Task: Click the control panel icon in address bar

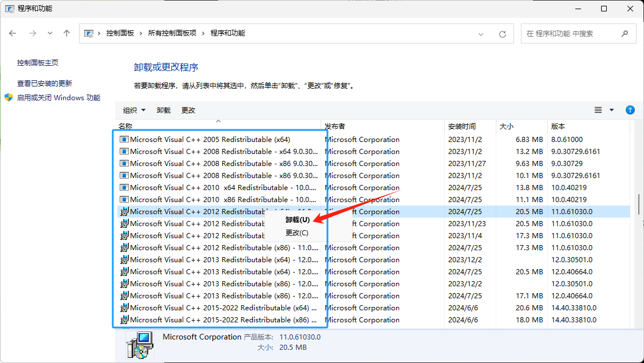Action: pos(89,33)
